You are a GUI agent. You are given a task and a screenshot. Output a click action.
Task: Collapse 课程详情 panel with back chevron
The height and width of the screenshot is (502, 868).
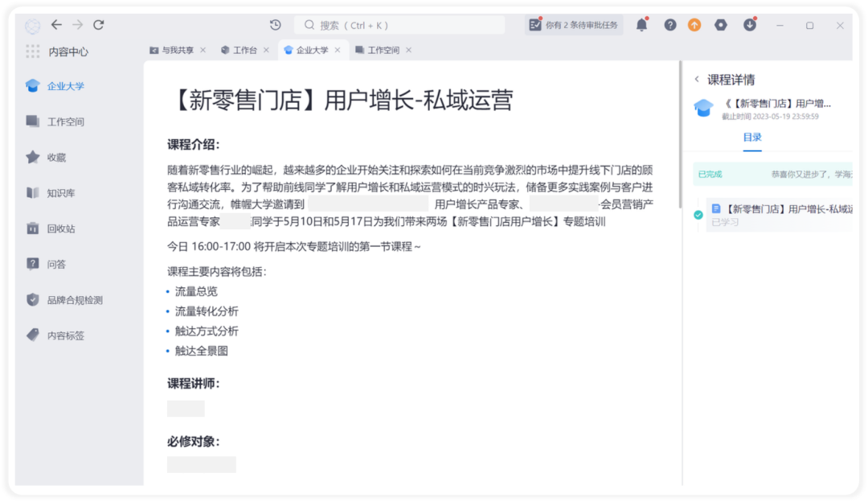697,79
